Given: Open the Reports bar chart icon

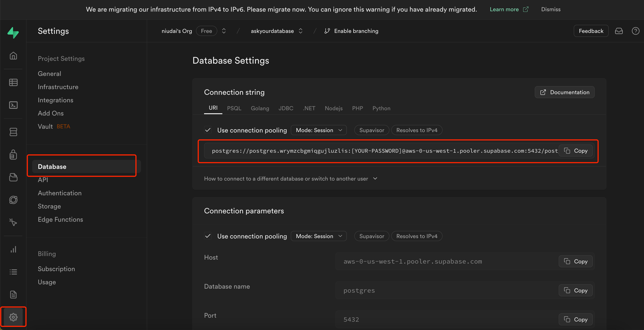Looking at the screenshot, I should [13, 249].
